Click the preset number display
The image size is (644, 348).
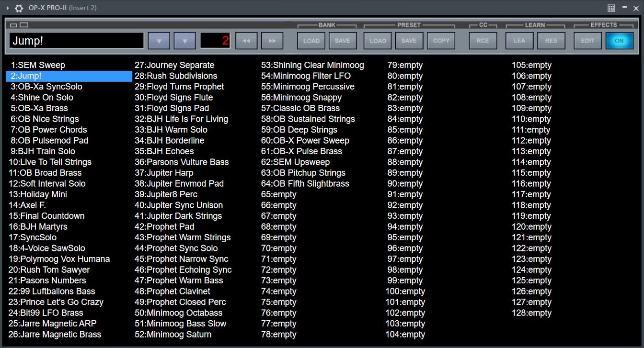pyautogui.click(x=215, y=41)
